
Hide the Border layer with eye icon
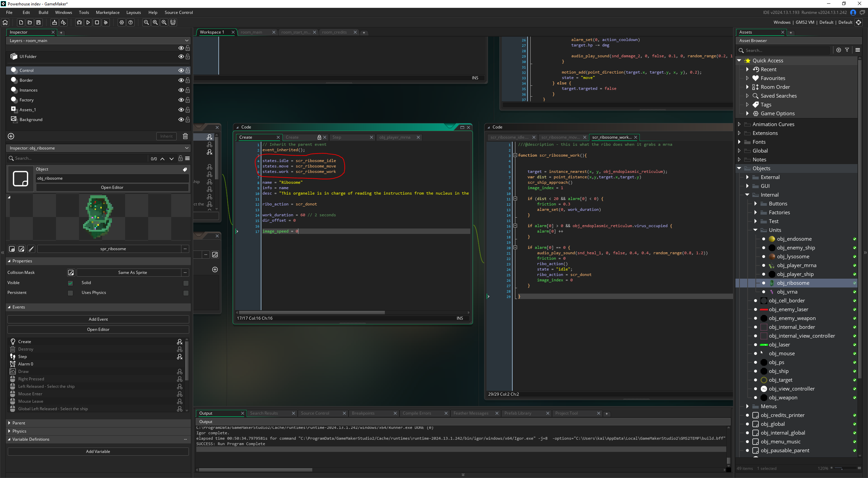tap(181, 80)
